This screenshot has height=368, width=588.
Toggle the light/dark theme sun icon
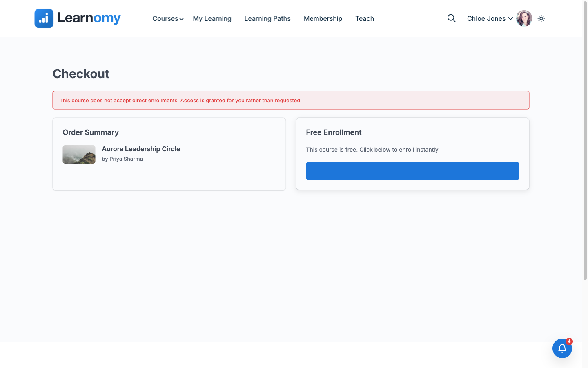(x=541, y=18)
